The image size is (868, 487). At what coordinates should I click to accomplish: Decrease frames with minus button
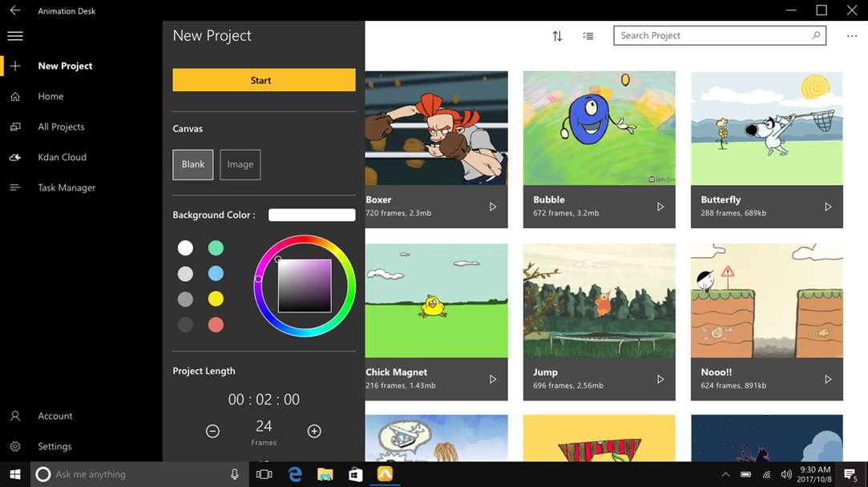click(212, 431)
